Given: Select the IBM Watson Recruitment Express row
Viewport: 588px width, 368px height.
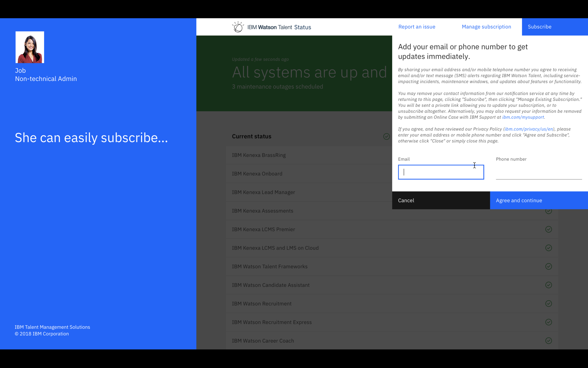Looking at the screenshot, I should tap(392, 322).
